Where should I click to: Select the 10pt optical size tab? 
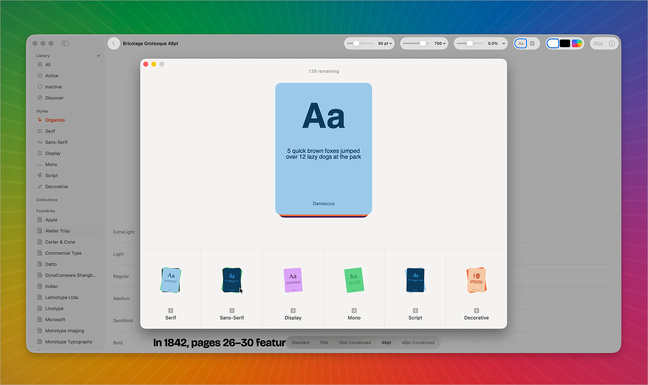pyautogui.click(x=324, y=342)
